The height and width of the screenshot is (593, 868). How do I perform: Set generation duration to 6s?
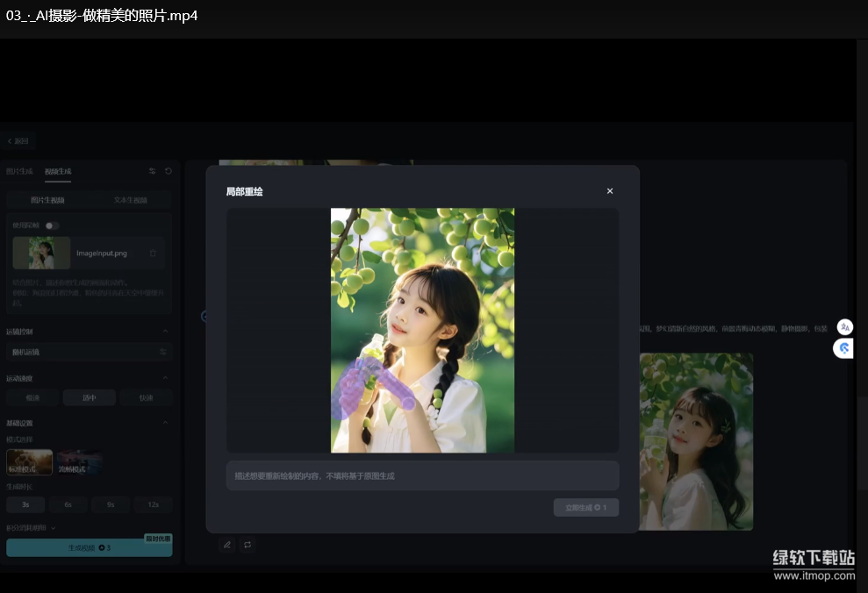click(68, 504)
